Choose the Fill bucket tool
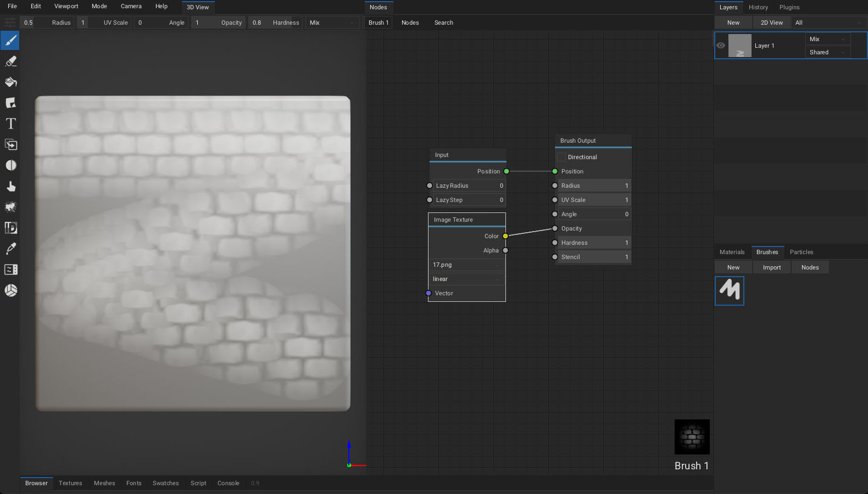 pyautogui.click(x=10, y=82)
